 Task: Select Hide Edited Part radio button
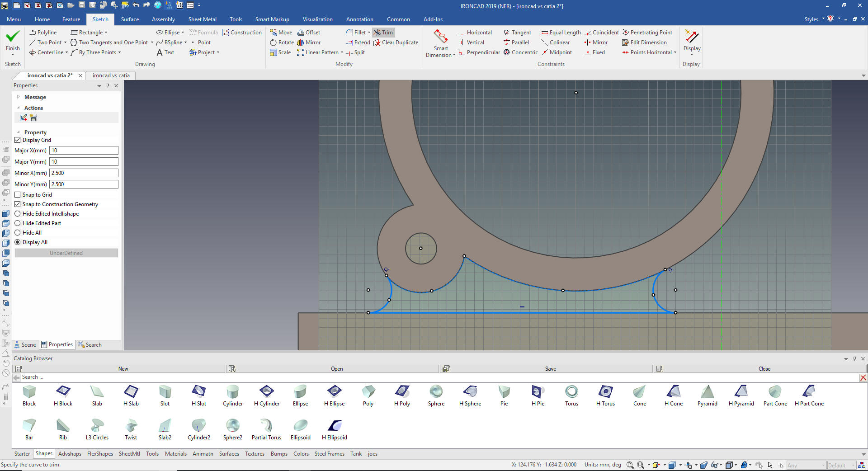click(x=18, y=223)
